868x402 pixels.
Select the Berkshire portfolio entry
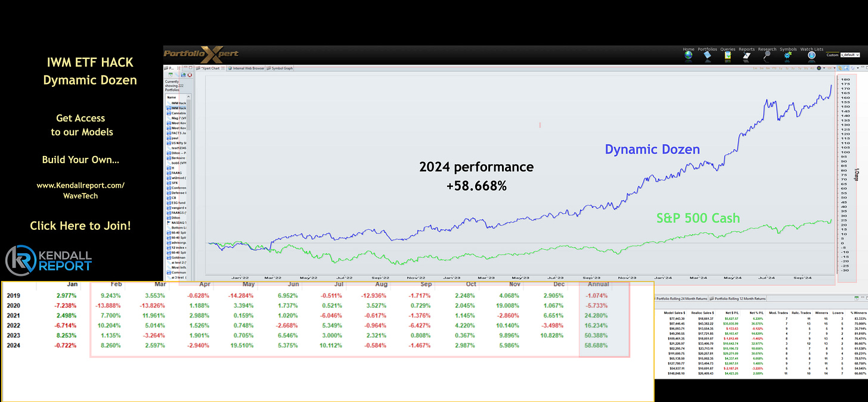click(177, 158)
